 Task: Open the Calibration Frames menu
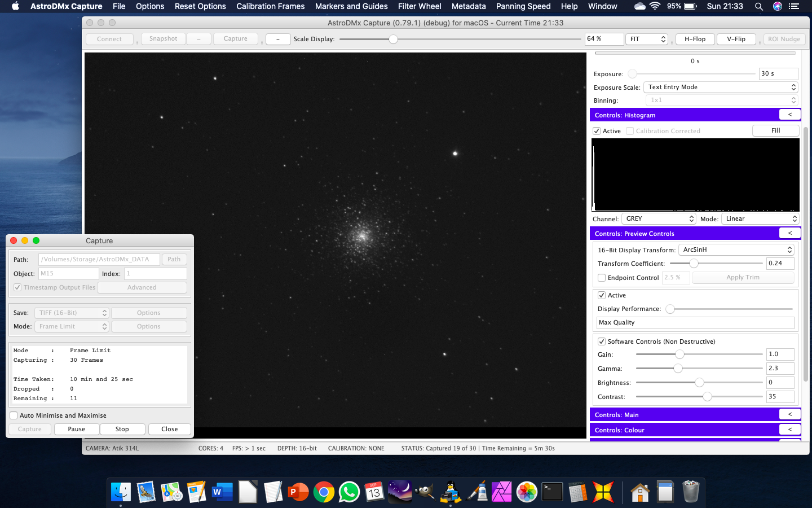[x=270, y=6]
